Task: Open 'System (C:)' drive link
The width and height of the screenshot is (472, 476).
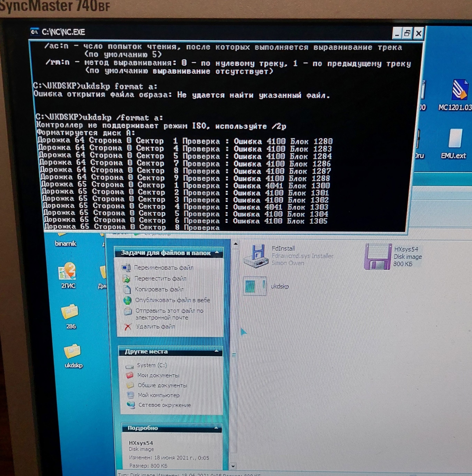Action: point(152,365)
